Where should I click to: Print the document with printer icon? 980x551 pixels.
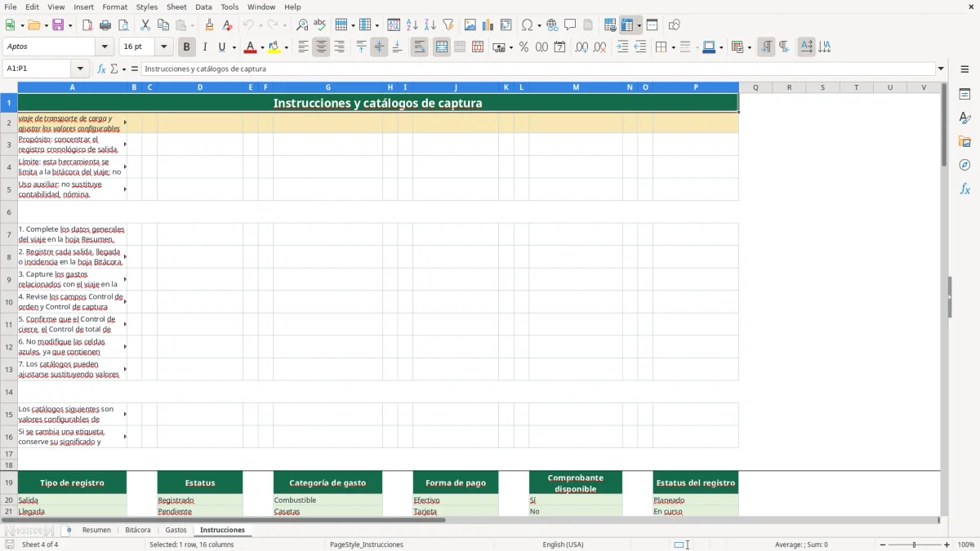(x=105, y=25)
